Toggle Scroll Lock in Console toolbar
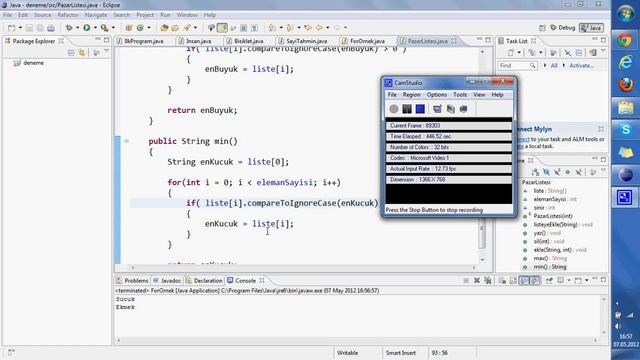The height and width of the screenshot is (360, 640). click(513, 280)
